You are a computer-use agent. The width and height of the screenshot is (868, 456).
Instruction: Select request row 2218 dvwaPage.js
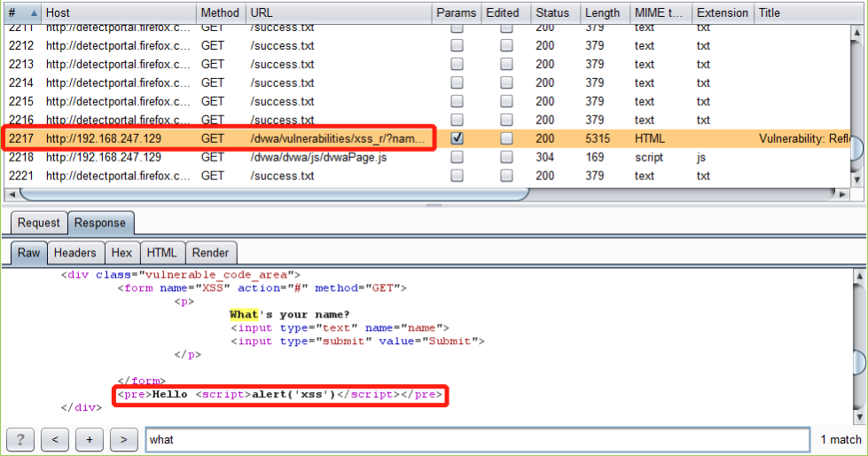tap(426, 157)
